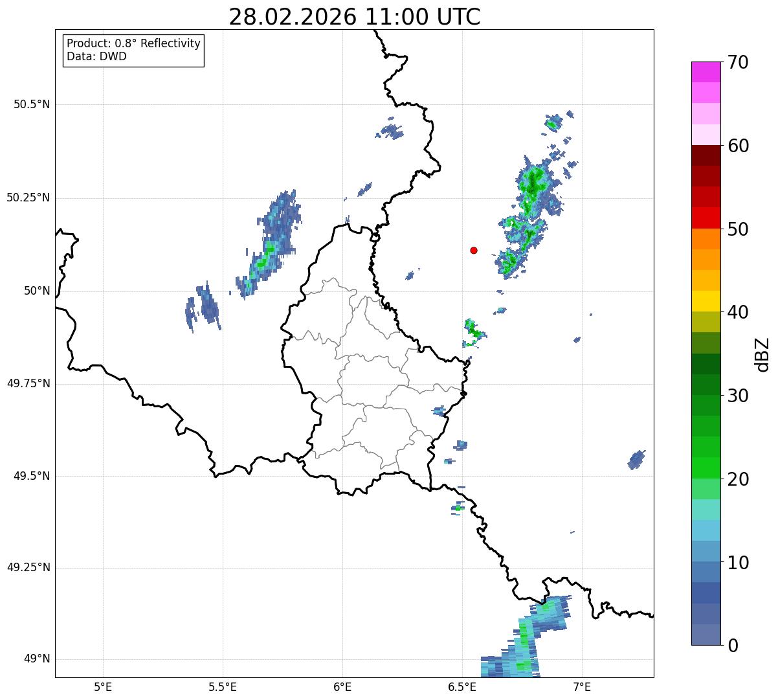Click the dBZ colorbar axis label
The width and height of the screenshot is (778, 700).
(x=762, y=354)
